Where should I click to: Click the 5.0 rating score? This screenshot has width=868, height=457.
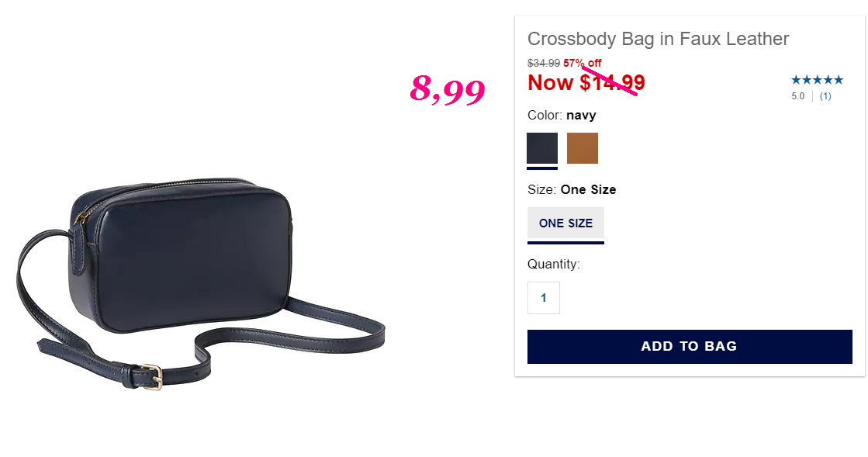[x=797, y=96]
